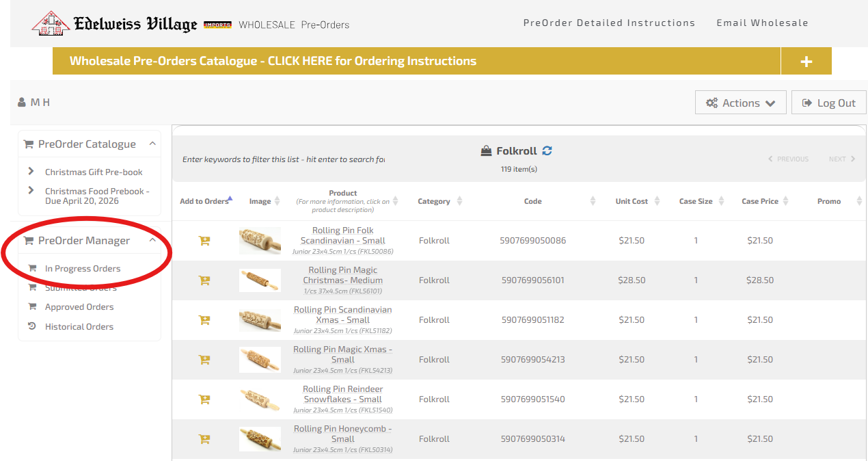Collapse the PreOrder Manager panel
The width and height of the screenshot is (868, 461).
click(152, 240)
